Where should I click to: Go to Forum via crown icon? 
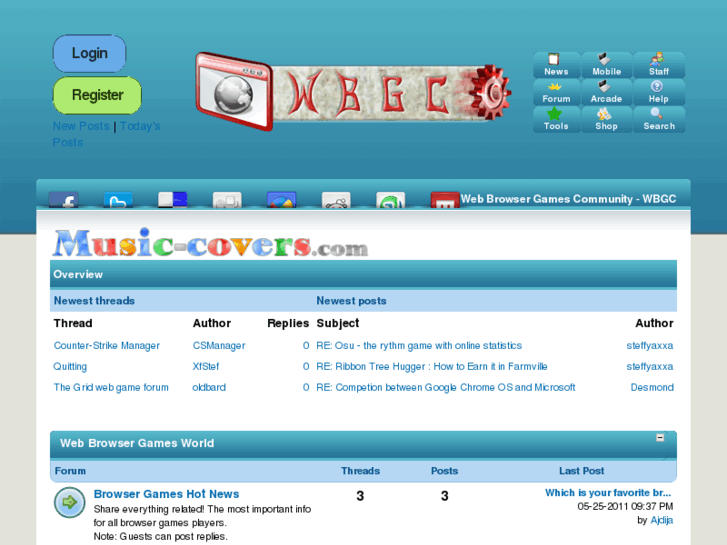[556, 92]
